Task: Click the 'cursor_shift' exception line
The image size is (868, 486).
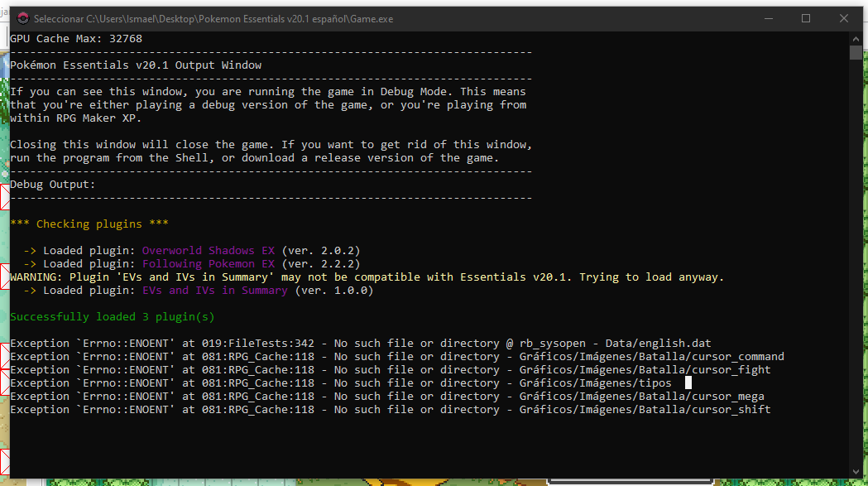Action: click(389, 410)
